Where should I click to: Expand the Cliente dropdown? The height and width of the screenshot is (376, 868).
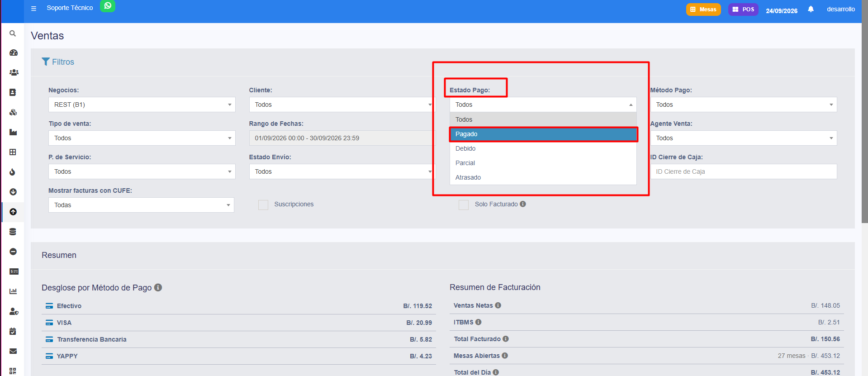[x=342, y=105]
